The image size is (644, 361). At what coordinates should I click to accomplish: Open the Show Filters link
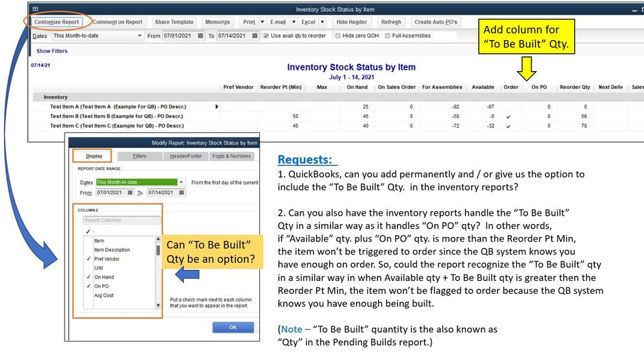click(x=52, y=51)
